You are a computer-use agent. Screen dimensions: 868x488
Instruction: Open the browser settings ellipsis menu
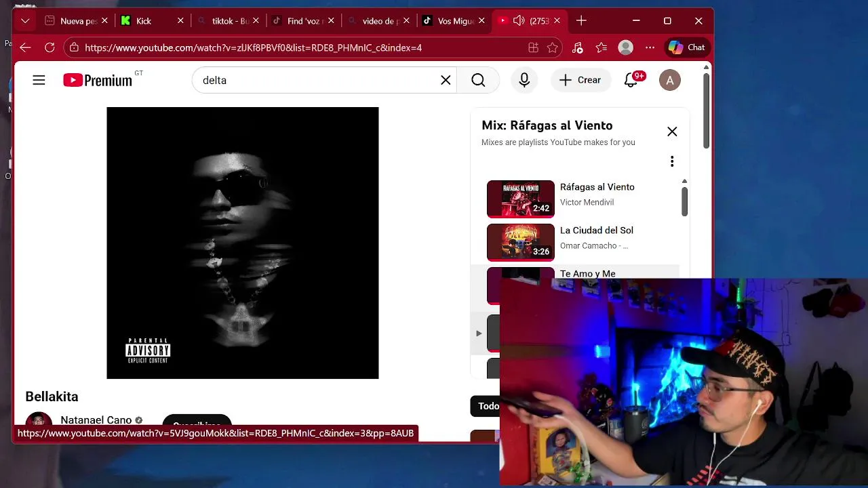(650, 47)
